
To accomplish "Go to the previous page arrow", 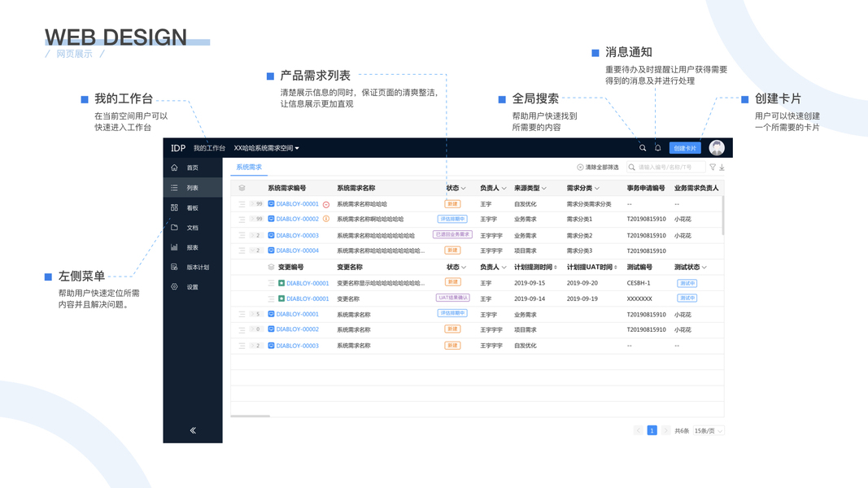I will click(x=639, y=430).
